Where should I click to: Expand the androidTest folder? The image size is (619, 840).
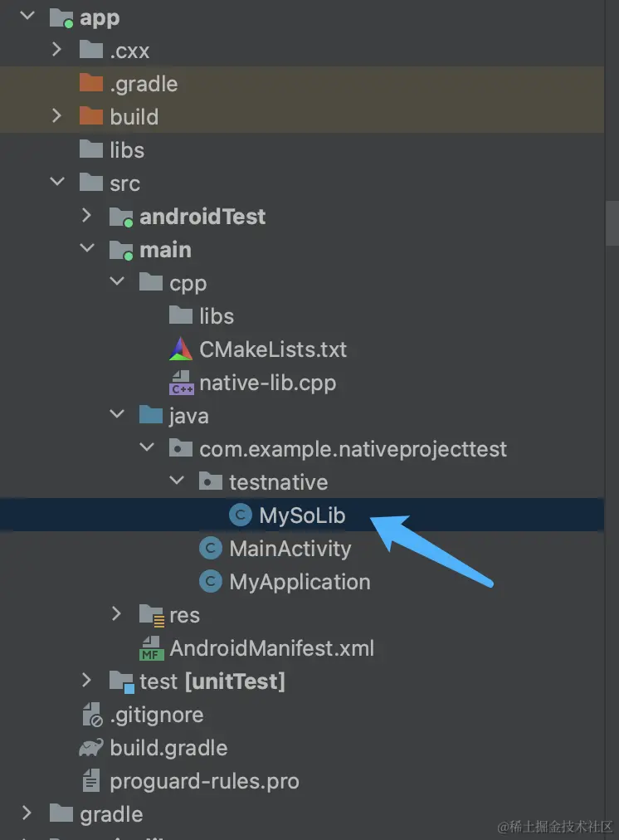(86, 217)
